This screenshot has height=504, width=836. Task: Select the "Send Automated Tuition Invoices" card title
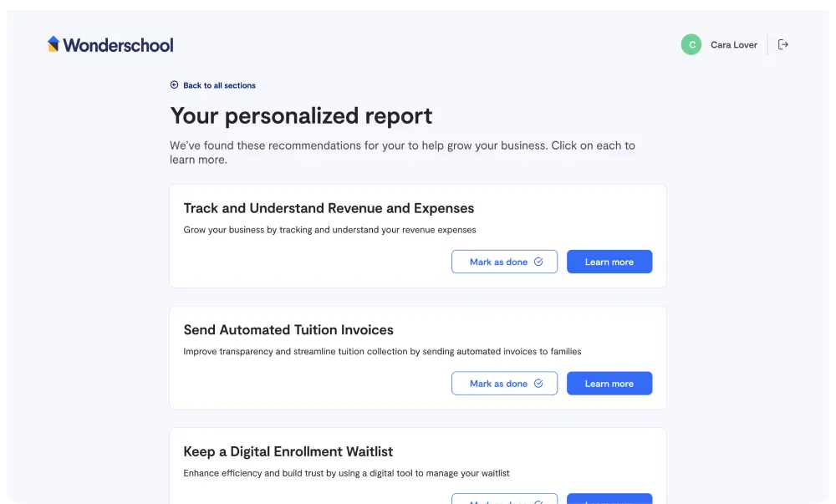(x=288, y=330)
